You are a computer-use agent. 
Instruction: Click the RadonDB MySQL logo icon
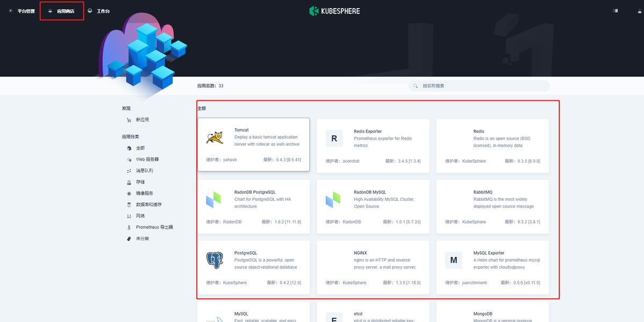click(x=333, y=200)
